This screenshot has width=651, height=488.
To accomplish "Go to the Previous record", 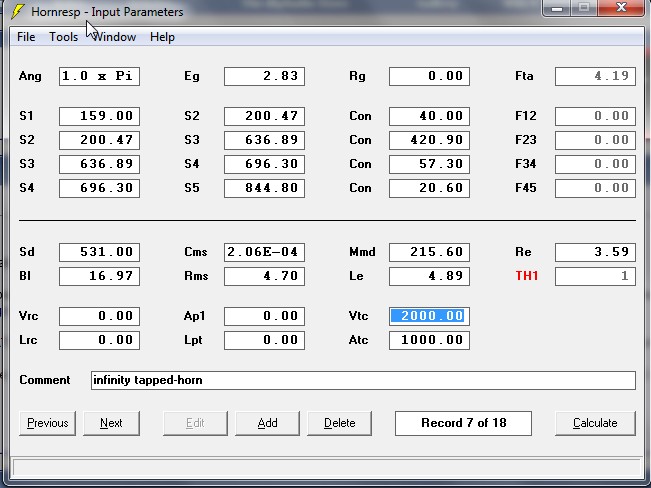I will pyautogui.click(x=47, y=423).
